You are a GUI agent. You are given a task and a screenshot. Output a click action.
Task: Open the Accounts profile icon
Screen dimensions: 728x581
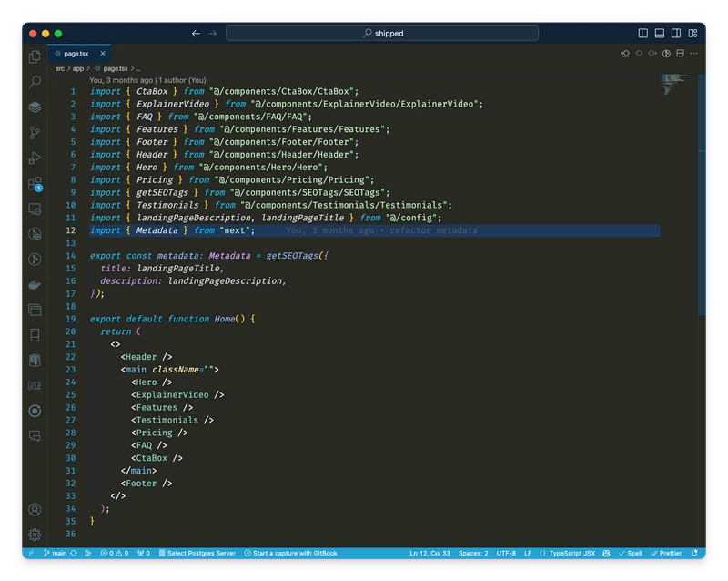click(x=35, y=509)
